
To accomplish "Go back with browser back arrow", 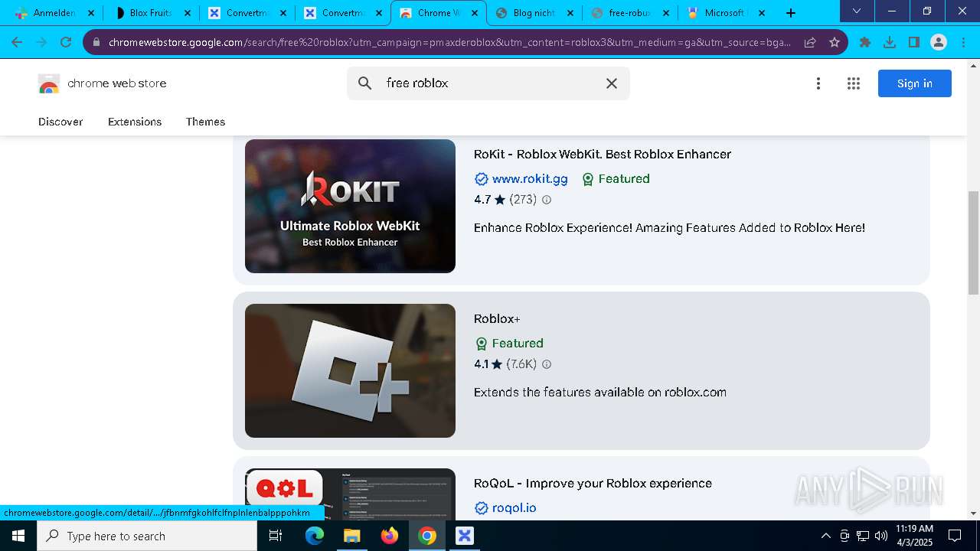I will 17,42.
